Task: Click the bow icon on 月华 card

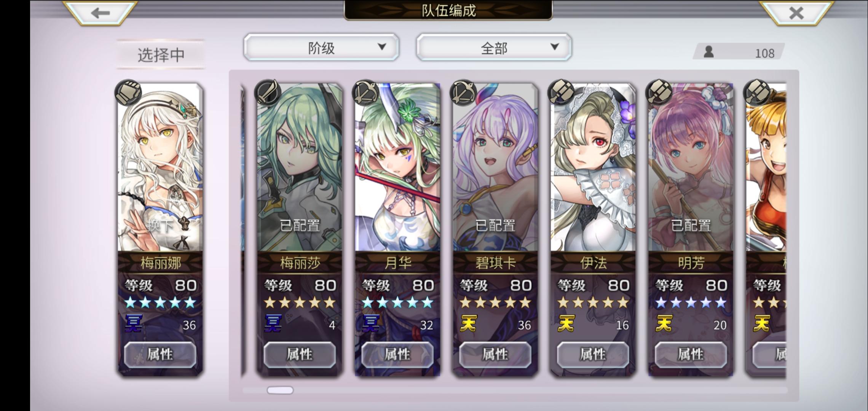Action: click(x=365, y=92)
